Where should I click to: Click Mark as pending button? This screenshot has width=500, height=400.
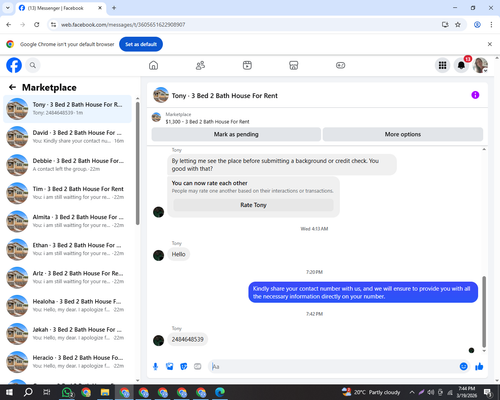pyautogui.click(x=236, y=134)
